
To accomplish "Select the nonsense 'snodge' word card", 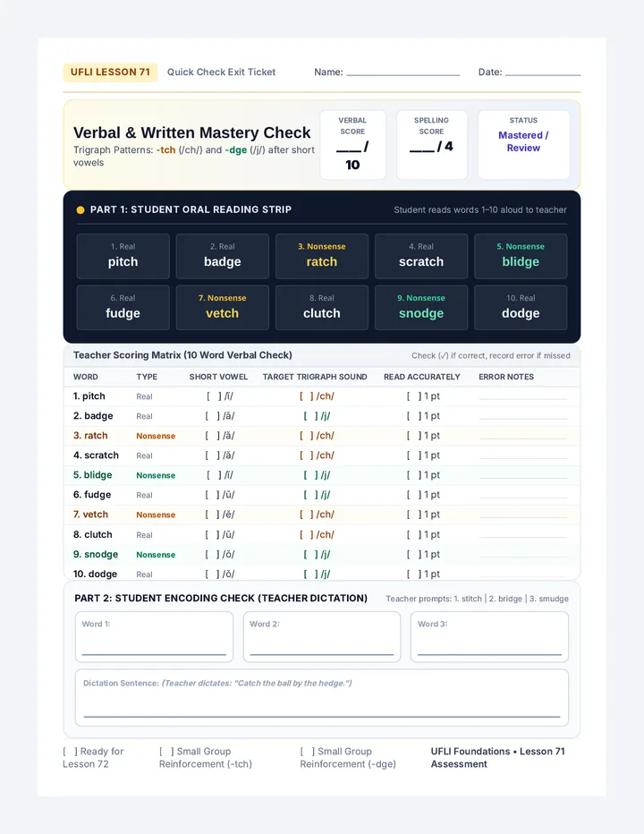I will click(421, 308).
